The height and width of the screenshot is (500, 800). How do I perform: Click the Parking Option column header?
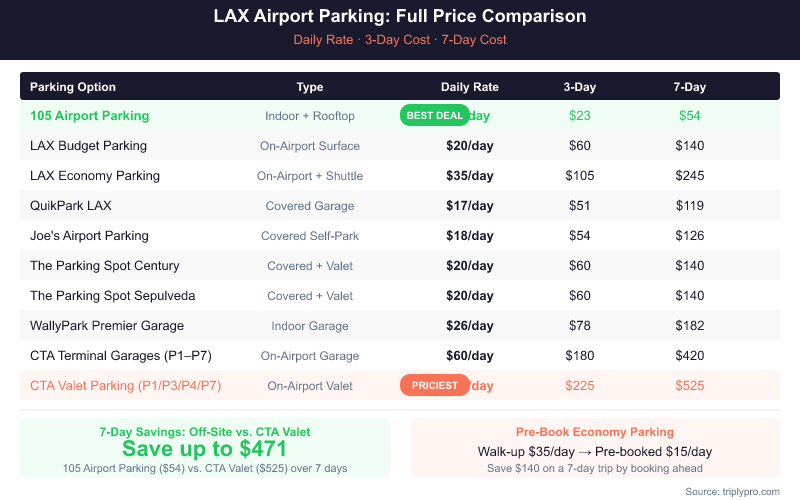pyautogui.click(x=73, y=87)
